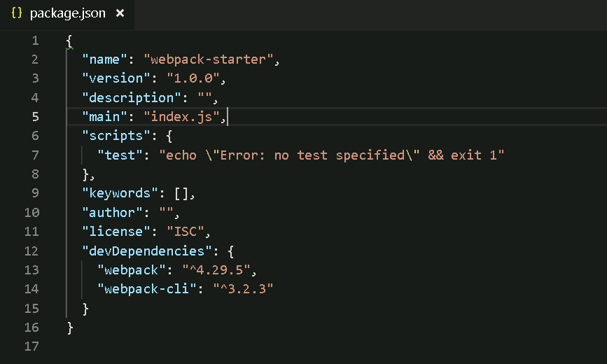Click the echo error script string

(331, 155)
